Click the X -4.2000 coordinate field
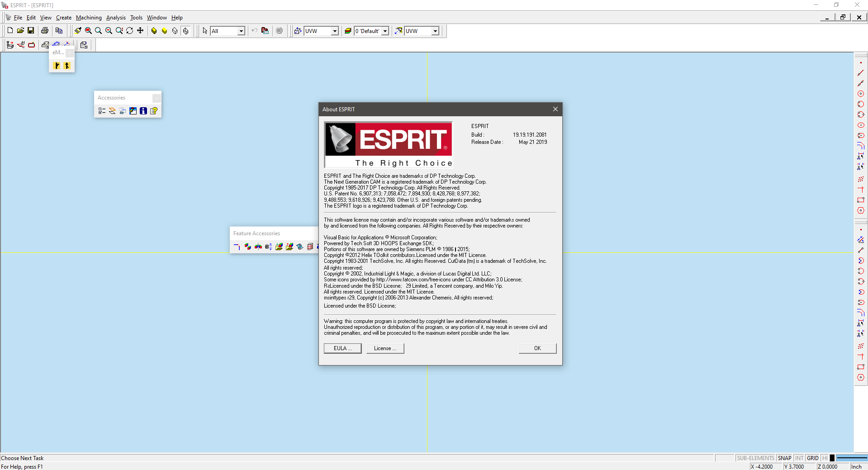The image size is (868, 470). coord(766,466)
